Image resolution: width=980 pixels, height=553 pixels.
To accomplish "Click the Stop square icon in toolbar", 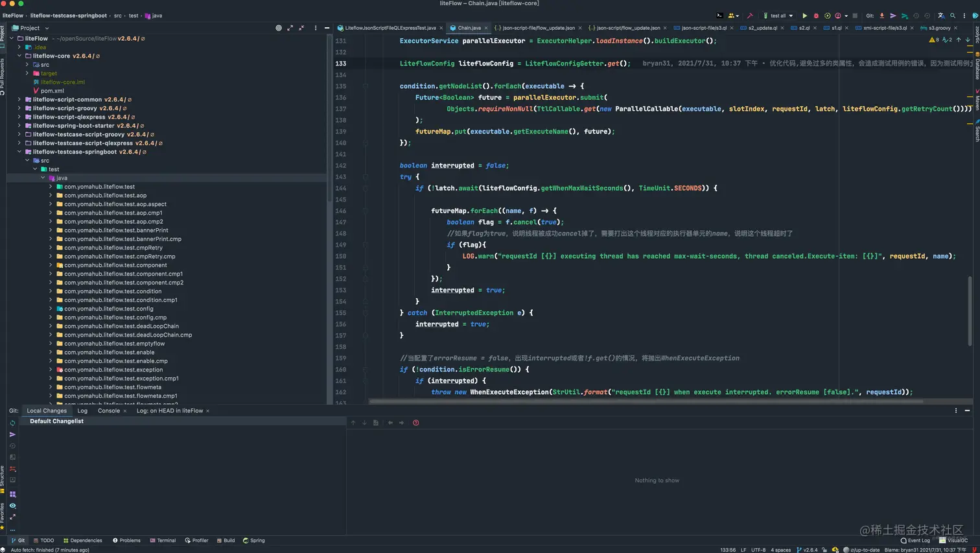I will [855, 16].
